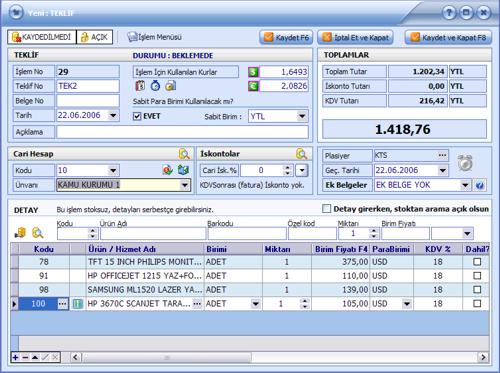Enable stoktan arama açık olsun checkbox
This screenshot has height=373, width=500.
coord(327,209)
